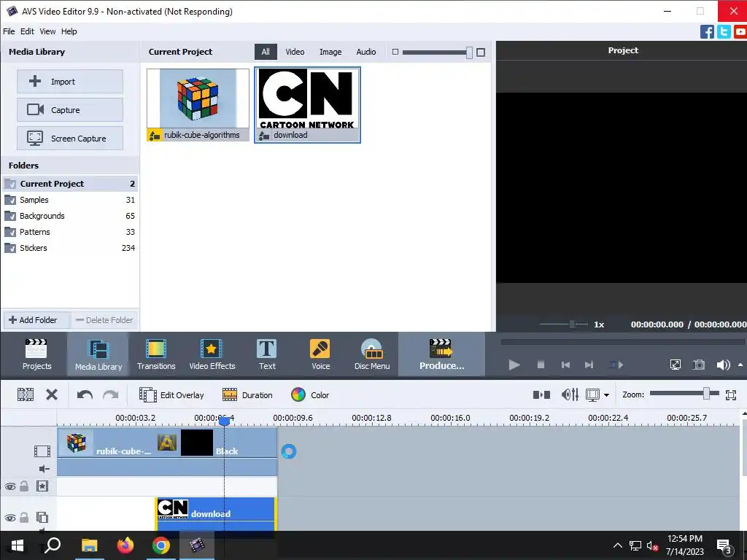Click Edit Overlay
The width and height of the screenshot is (747, 560).
(171, 394)
